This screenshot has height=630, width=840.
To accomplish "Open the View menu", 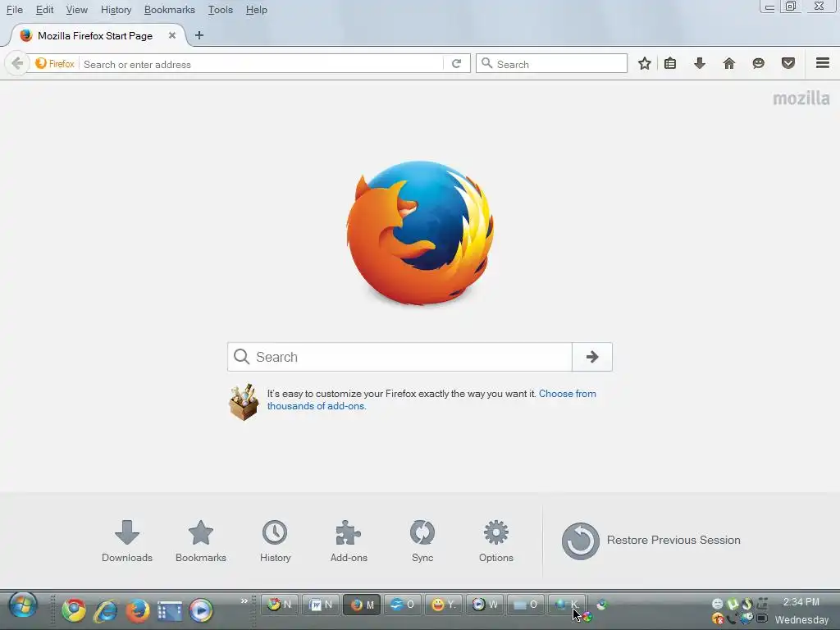I will click(x=76, y=10).
